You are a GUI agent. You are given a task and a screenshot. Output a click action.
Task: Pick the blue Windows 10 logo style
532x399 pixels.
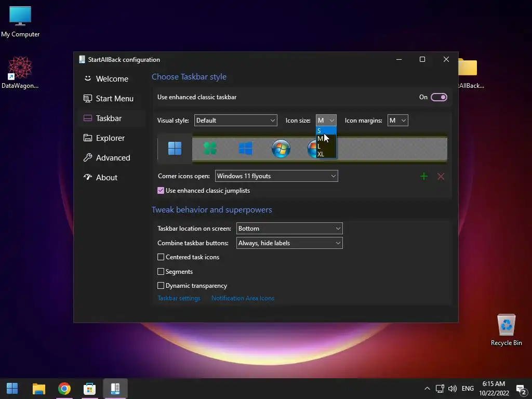click(245, 148)
